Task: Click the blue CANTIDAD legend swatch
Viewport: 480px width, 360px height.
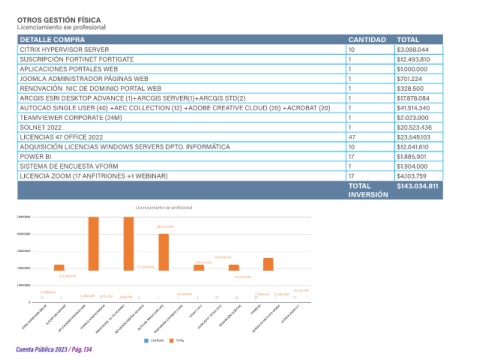Action: (x=146, y=341)
